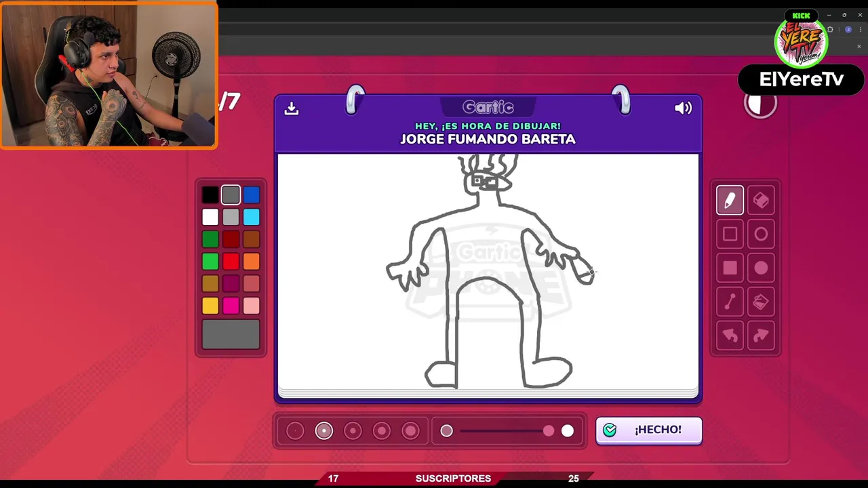Select the paint bucket fill tool
The image size is (868, 488).
tap(761, 302)
